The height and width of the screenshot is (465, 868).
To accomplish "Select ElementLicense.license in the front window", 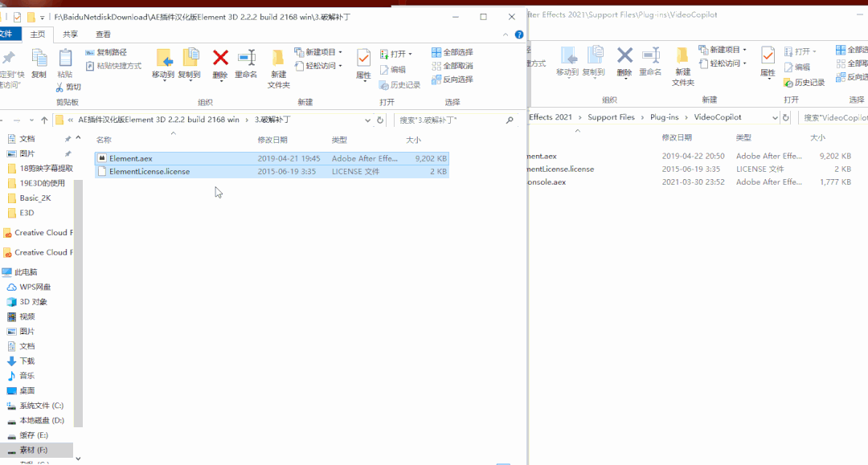I will [x=272, y=171].
